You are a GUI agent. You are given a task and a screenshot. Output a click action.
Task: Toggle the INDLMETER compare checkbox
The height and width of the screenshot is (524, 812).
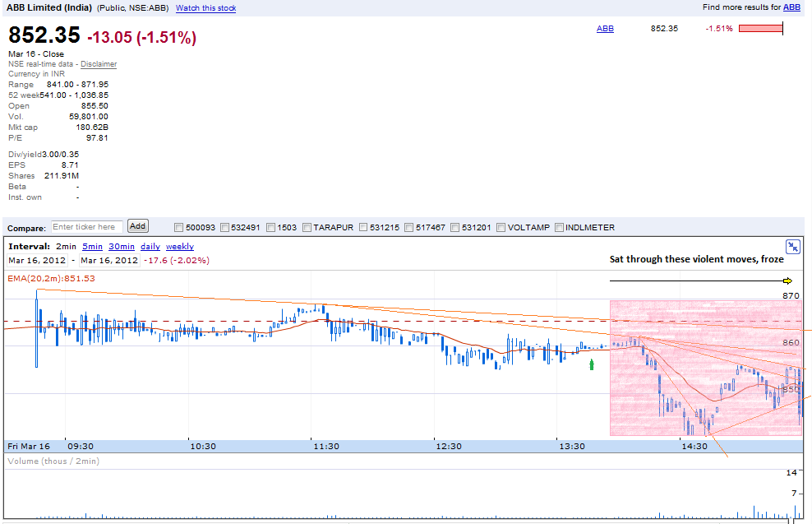pos(559,228)
